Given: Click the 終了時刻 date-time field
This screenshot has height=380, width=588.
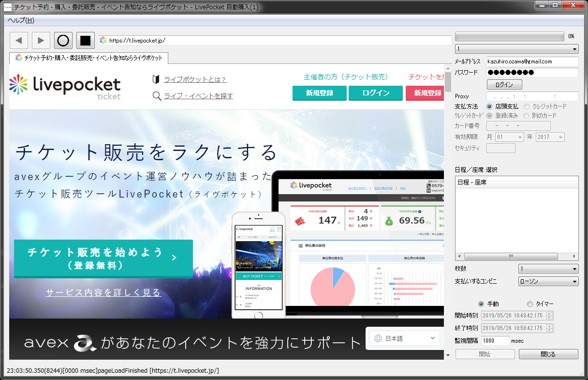Looking at the screenshot, I should [x=517, y=328].
